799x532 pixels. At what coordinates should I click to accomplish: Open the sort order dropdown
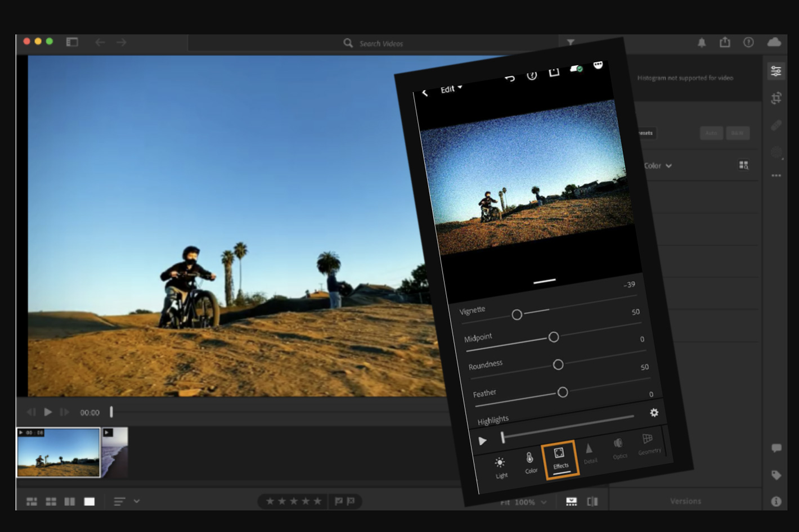[x=127, y=502]
